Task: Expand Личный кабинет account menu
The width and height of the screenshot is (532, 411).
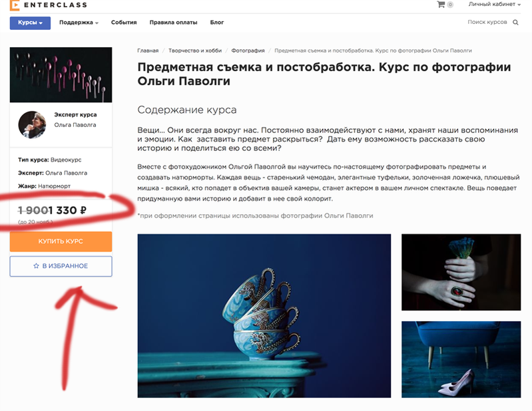Action: [494, 5]
